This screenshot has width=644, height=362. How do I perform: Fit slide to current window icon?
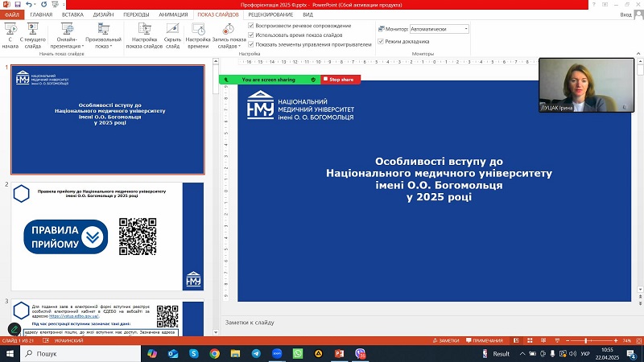[x=638, y=340]
